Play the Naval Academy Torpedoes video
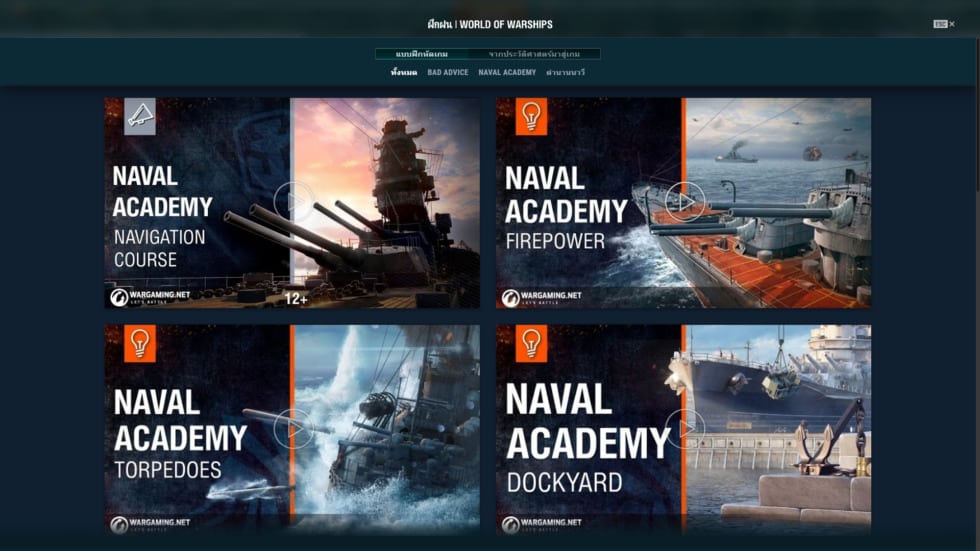This screenshot has width=980, height=551. [293, 429]
